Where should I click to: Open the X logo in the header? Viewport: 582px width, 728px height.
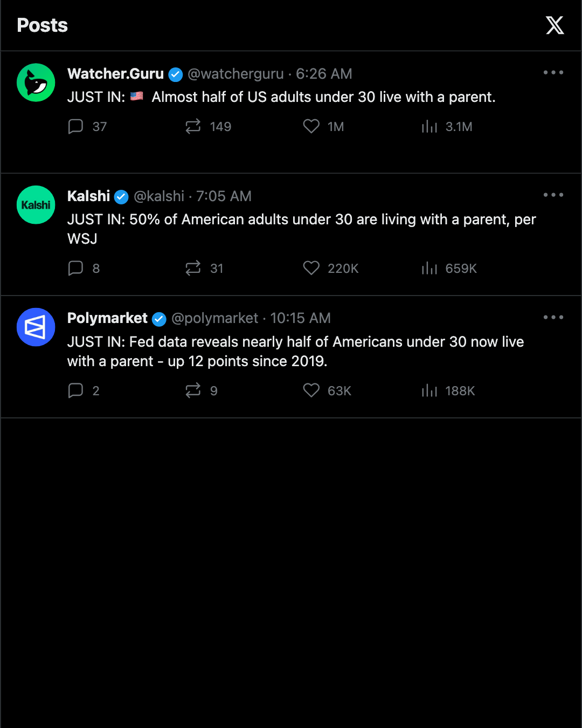pos(555,25)
